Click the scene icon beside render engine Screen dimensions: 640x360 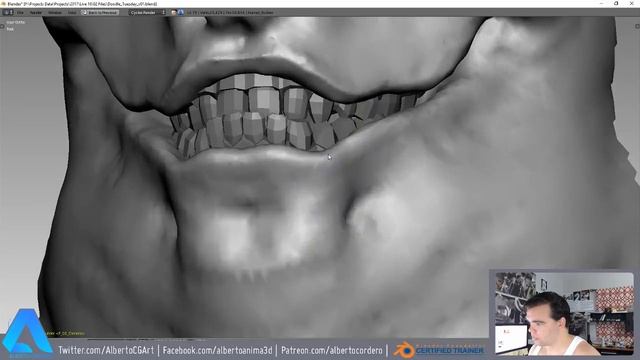tap(174, 13)
